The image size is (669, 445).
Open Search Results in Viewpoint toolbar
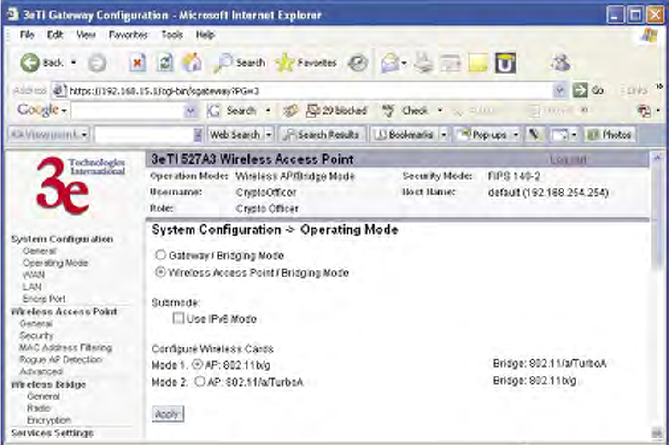click(322, 135)
